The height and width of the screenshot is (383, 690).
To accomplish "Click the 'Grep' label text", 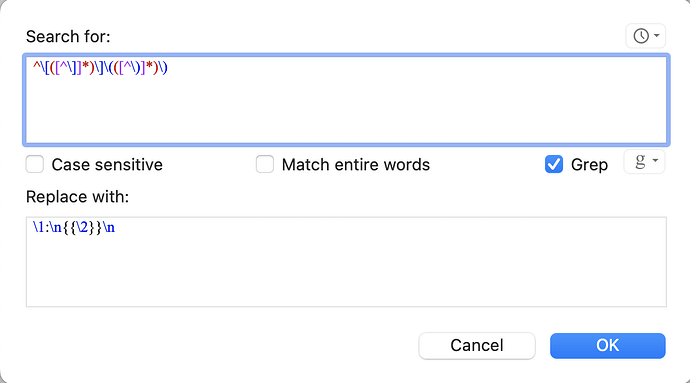I will point(589,165).
